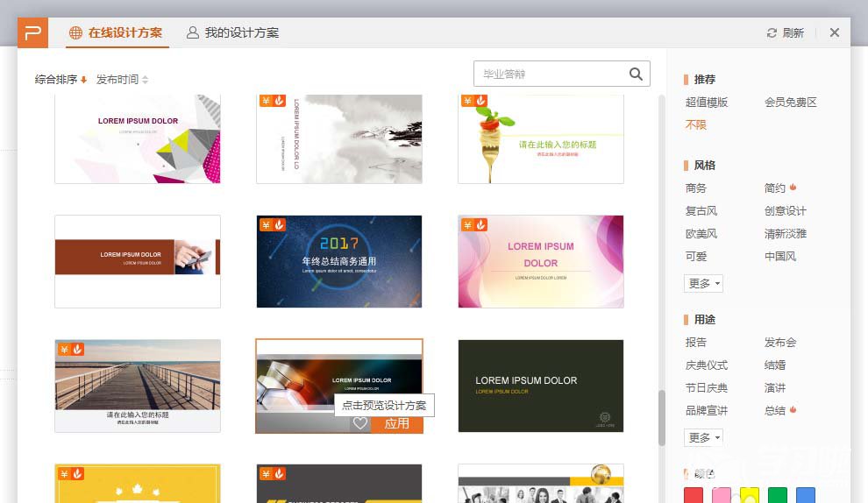This screenshot has width=868, height=503.
Task: Click the heart favorite icon on hovered template
Action: click(x=359, y=423)
